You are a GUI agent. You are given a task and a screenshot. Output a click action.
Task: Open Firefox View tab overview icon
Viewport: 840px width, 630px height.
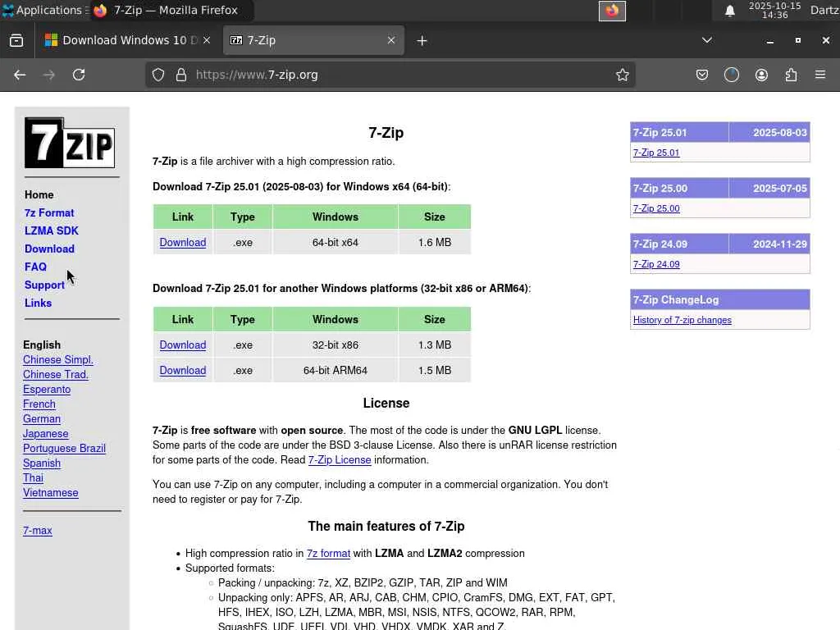tap(16, 41)
